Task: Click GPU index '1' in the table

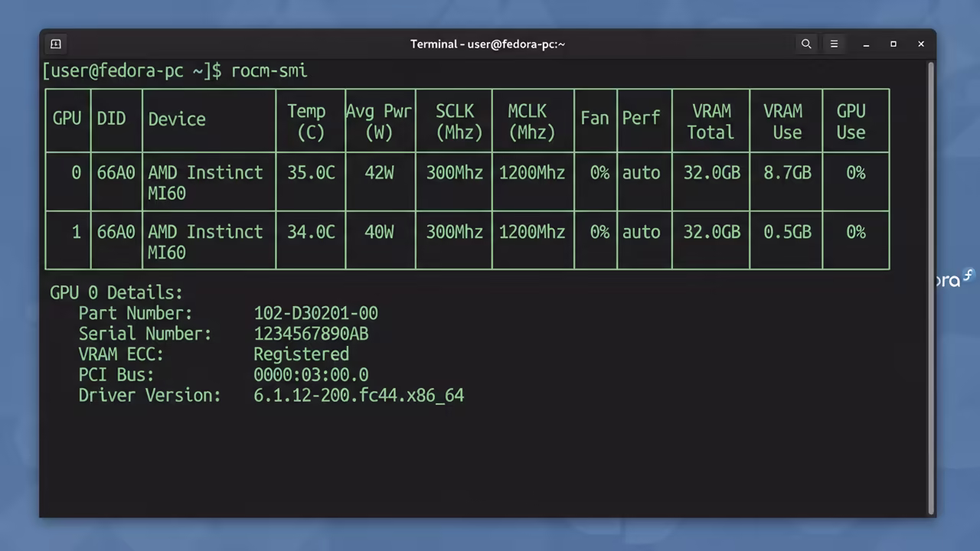Action: pyautogui.click(x=76, y=232)
